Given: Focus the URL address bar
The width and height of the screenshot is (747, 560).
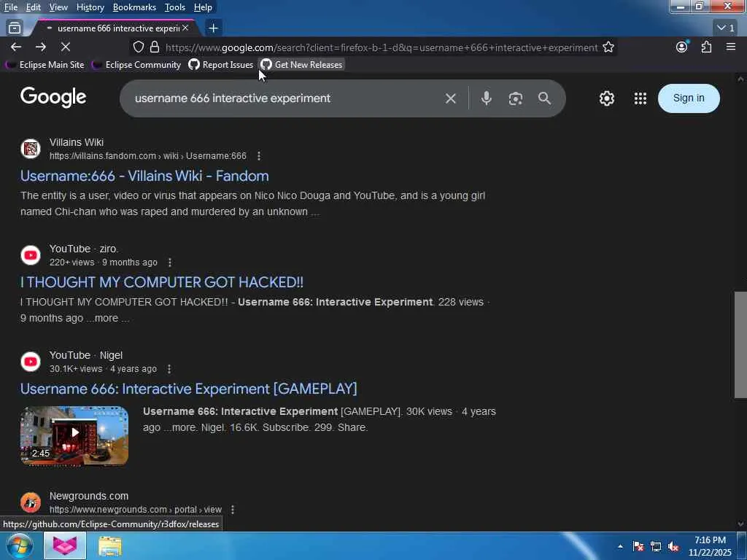Looking at the screenshot, I should 381,47.
